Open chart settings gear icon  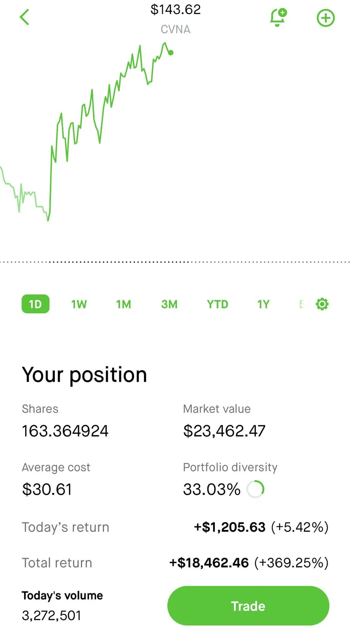322,304
